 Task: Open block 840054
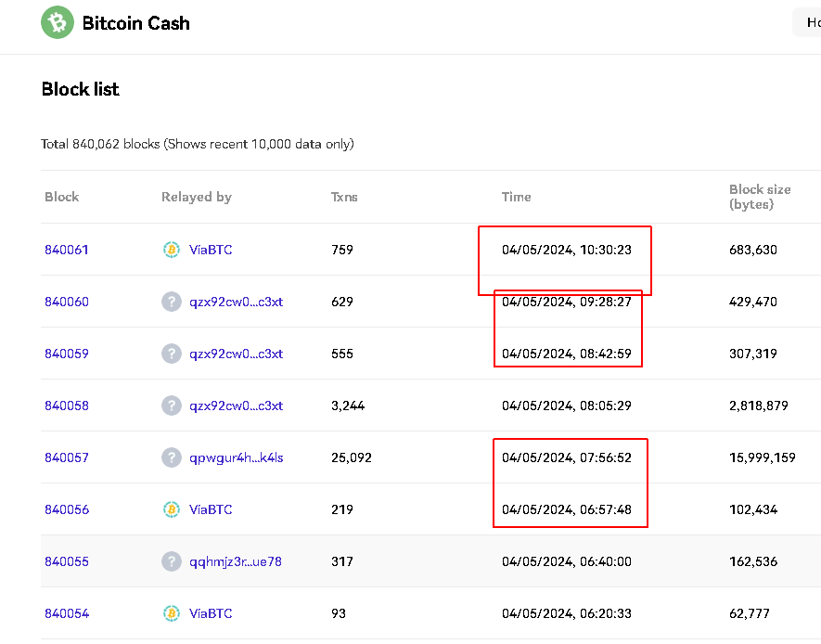(x=67, y=613)
